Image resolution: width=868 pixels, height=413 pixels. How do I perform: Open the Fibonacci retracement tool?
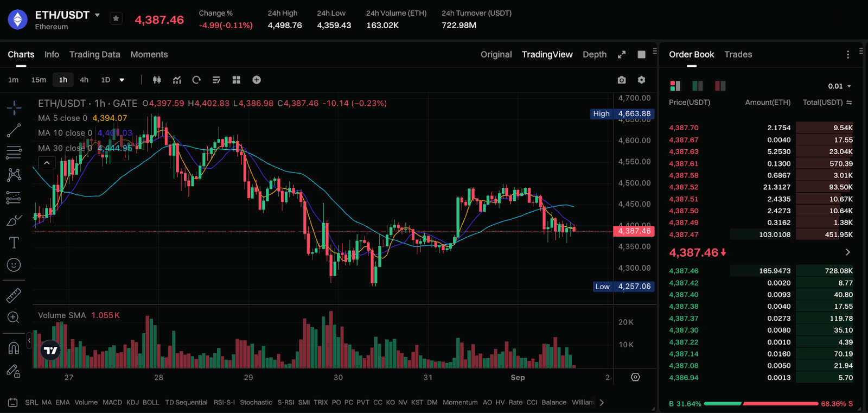click(14, 153)
